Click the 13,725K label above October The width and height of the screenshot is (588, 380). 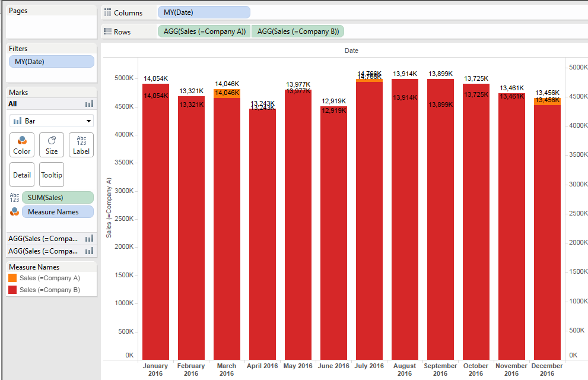coord(476,78)
